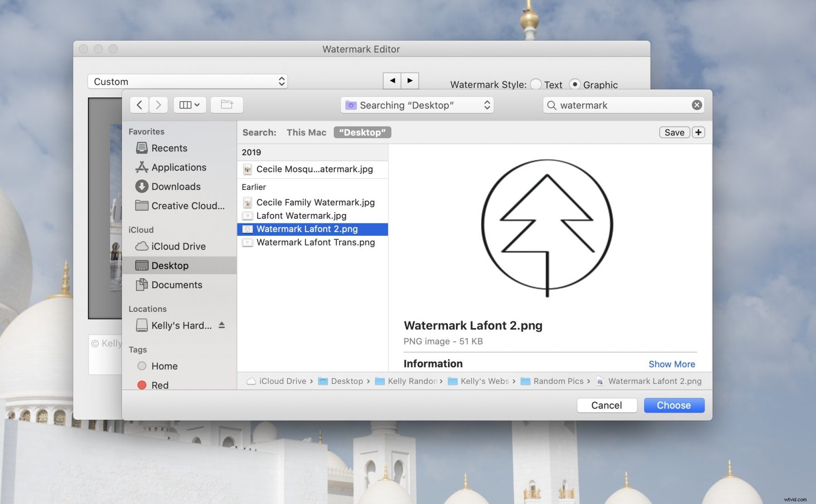Select Watermark Lafont Trans.png file
This screenshot has height=504, width=816.
tap(316, 242)
